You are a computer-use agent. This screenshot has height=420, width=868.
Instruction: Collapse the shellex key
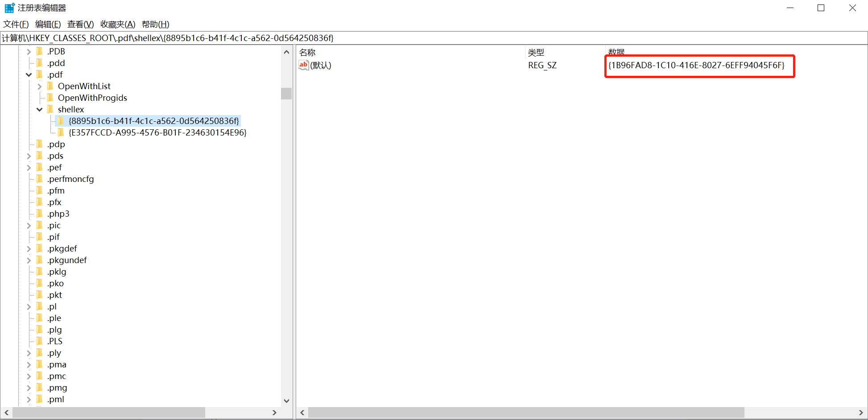pyautogui.click(x=39, y=109)
